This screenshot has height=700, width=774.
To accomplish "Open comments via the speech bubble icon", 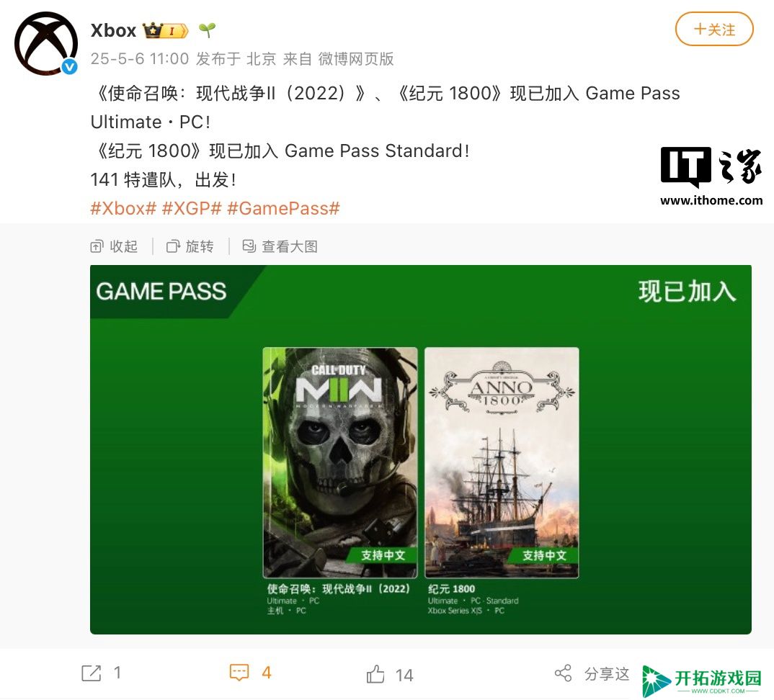I will (x=239, y=673).
